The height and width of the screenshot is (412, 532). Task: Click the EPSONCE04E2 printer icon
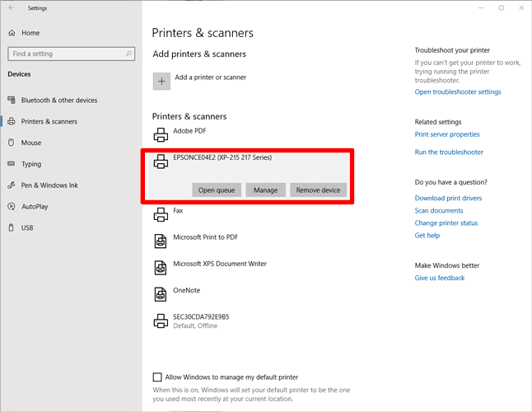pos(161,162)
